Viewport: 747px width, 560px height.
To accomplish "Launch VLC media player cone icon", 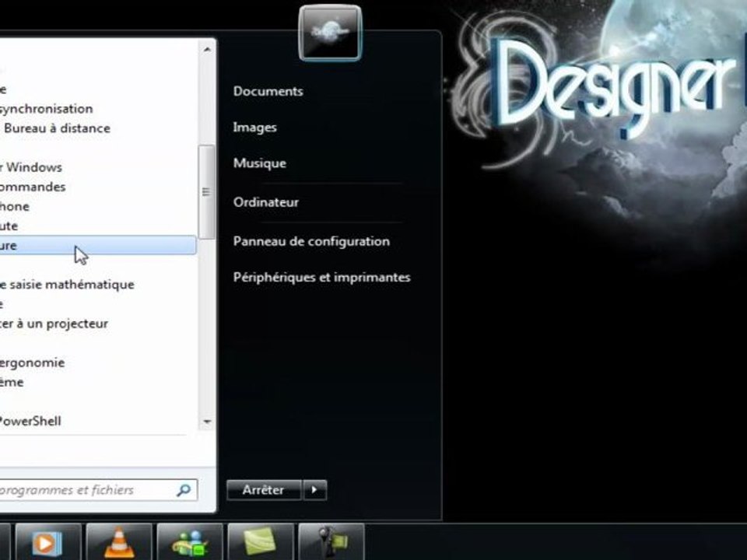I will pyautogui.click(x=119, y=542).
